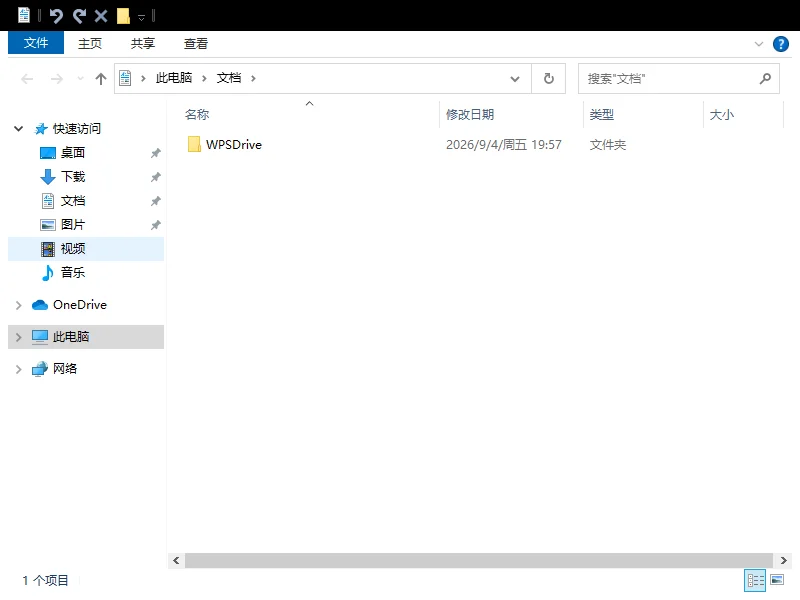The height and width of the screenshot is (600, 800).
Task: Collapse the 快速访问 tree node
Action: pos(18,129)
